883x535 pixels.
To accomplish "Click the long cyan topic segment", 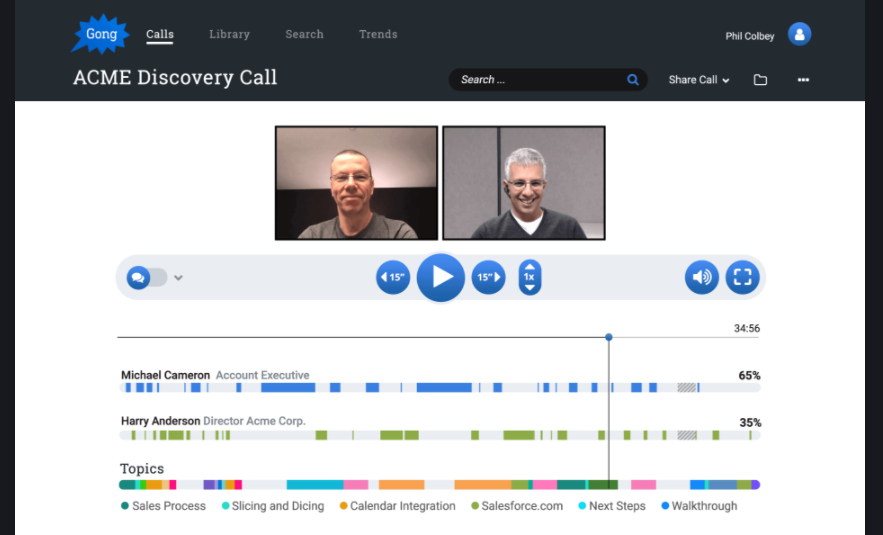I will tap(315, 484).
